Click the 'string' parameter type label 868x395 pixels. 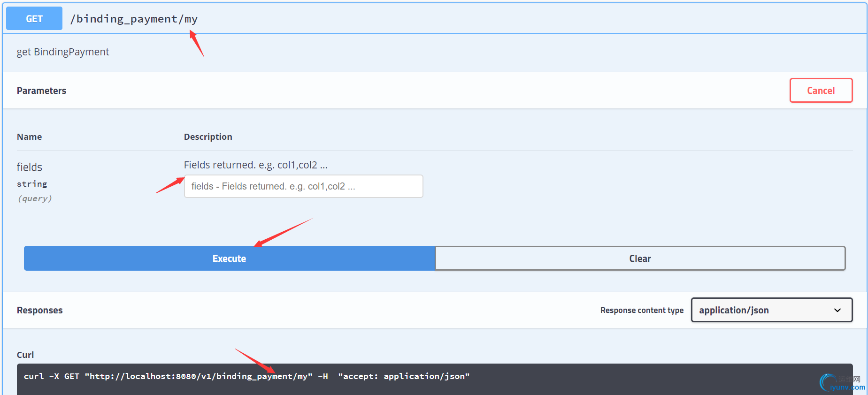coord(32,184)
